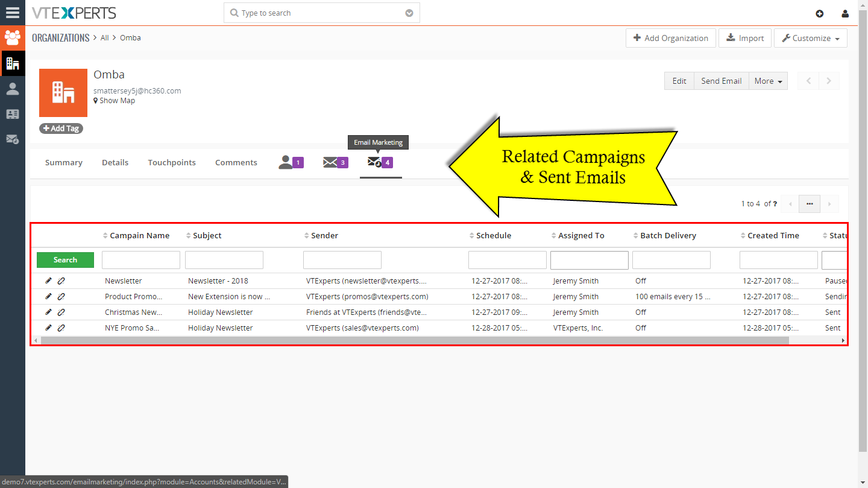The height and width of the screenshot is (488, 868).
Task: Open the Customize dropdown
Action: [x=811, y=38]
